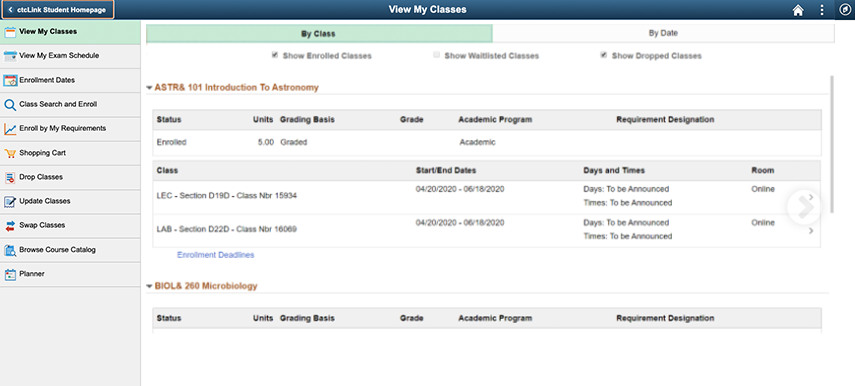The width and height of the screenshot is (855, 386).
Task: Click Online room in LEC row
Action: pos(763,189)
